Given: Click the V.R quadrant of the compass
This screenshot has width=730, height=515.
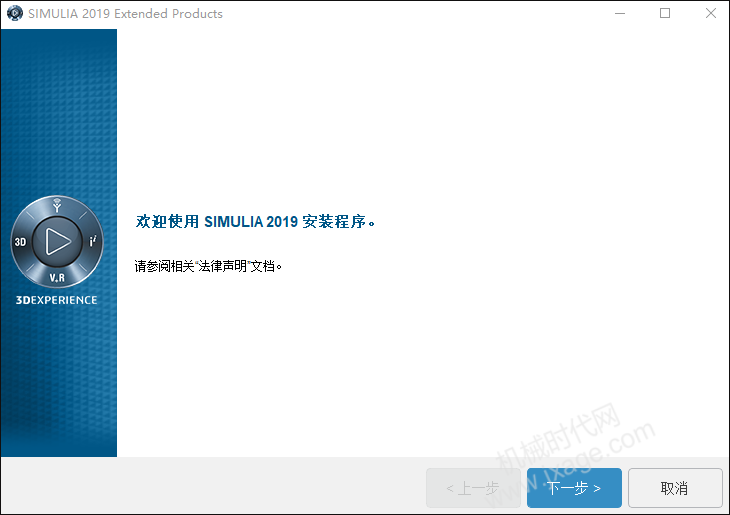Looking at the screenshot, I should (57, 278).
